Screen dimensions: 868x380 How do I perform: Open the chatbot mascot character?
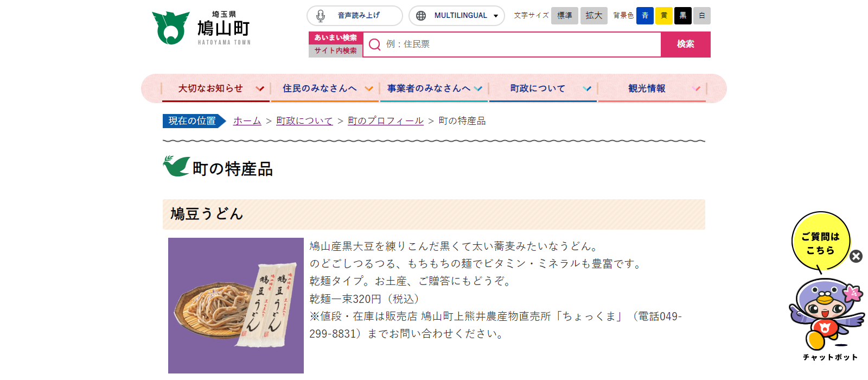[x=826, y=315]
